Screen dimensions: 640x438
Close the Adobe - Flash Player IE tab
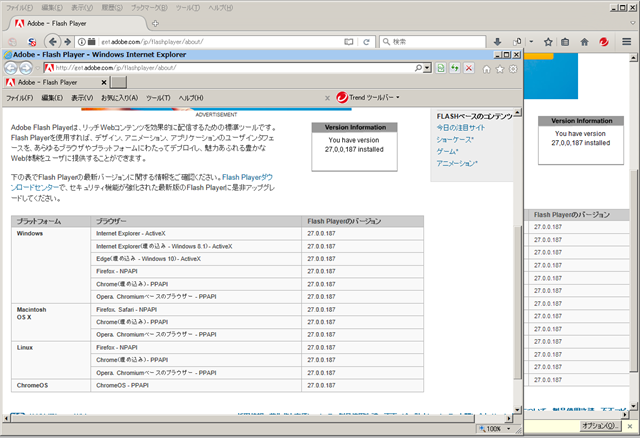pyautogui.click(x=104, y=82)
